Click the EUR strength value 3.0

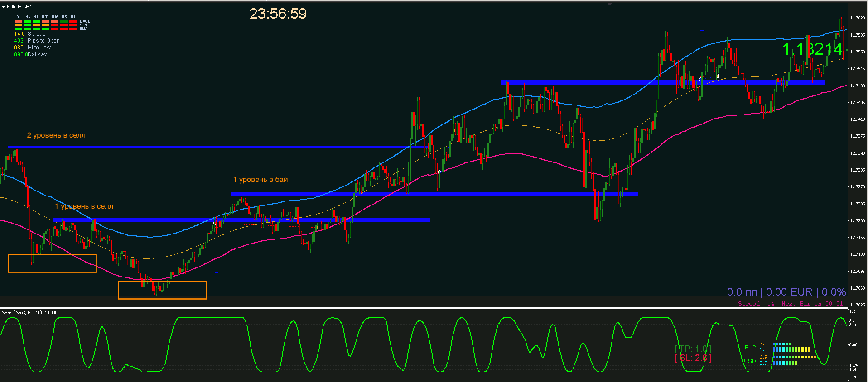(763, 344)
